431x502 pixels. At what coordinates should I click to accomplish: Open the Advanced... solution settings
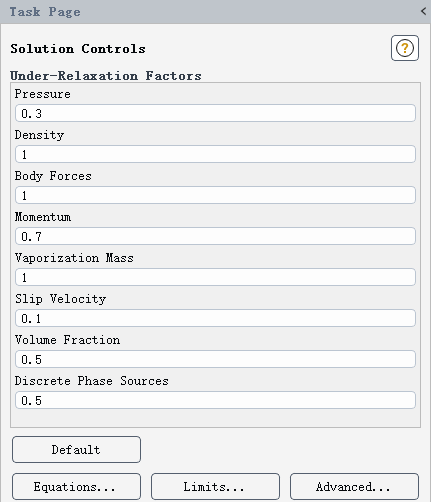(x=354, y=486)
